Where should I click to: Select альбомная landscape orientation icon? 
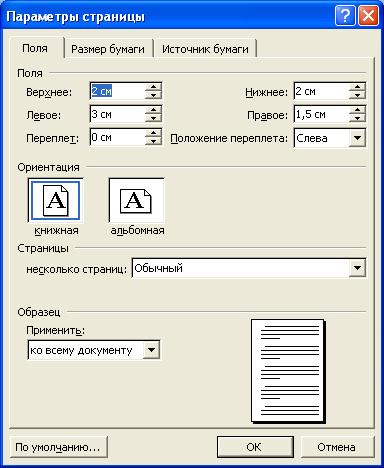pos(136,201)
